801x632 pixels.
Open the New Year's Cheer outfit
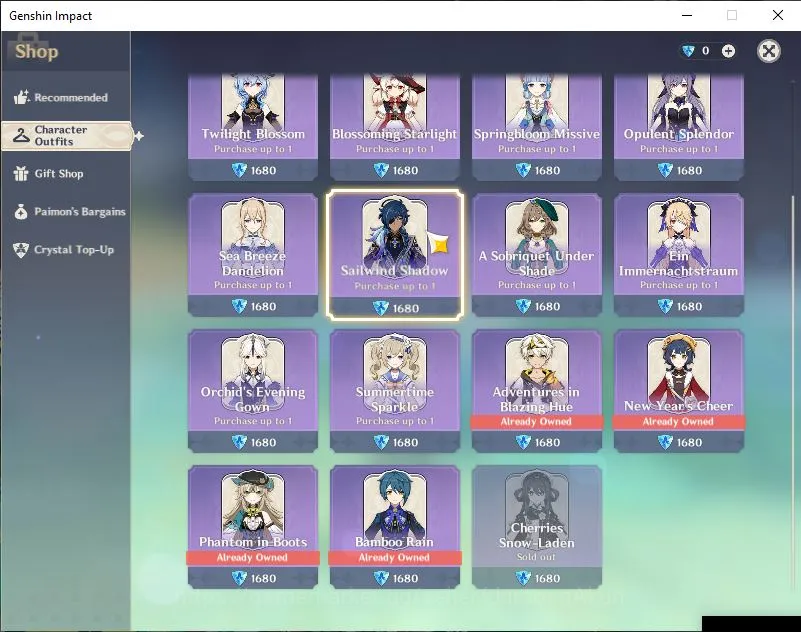(x=679, y=391)
